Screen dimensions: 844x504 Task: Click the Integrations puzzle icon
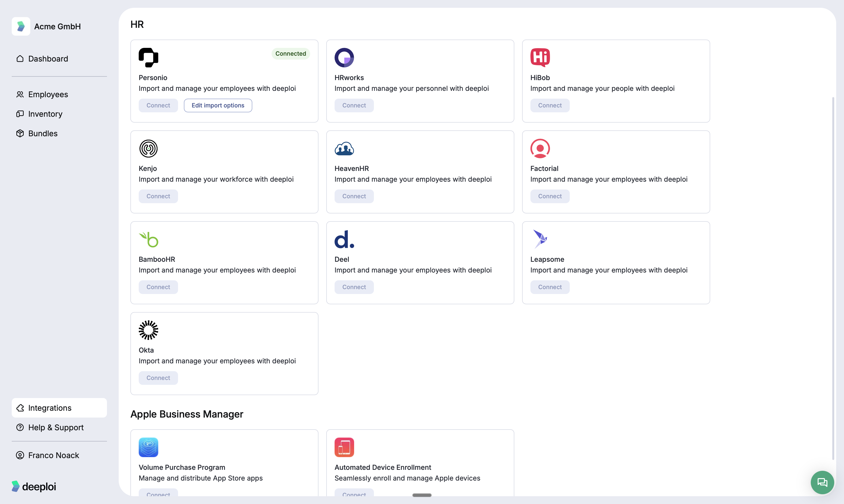coord(20,408)
